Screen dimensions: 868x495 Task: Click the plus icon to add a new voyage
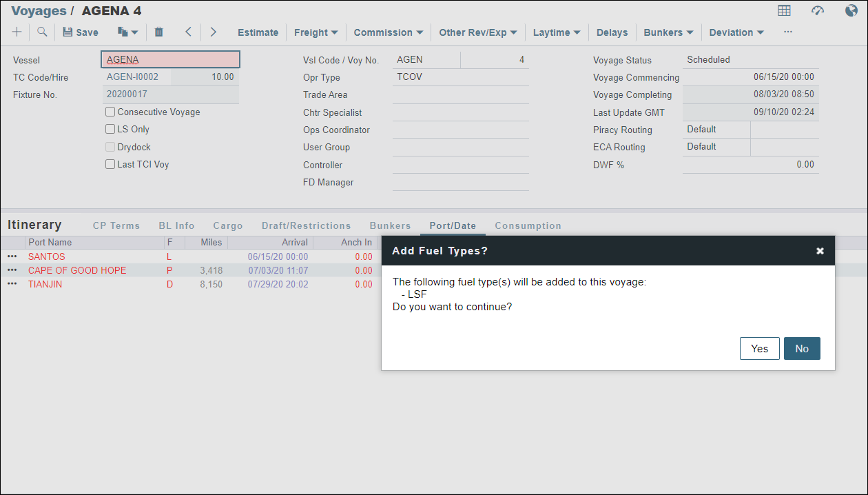click(17, 32)
